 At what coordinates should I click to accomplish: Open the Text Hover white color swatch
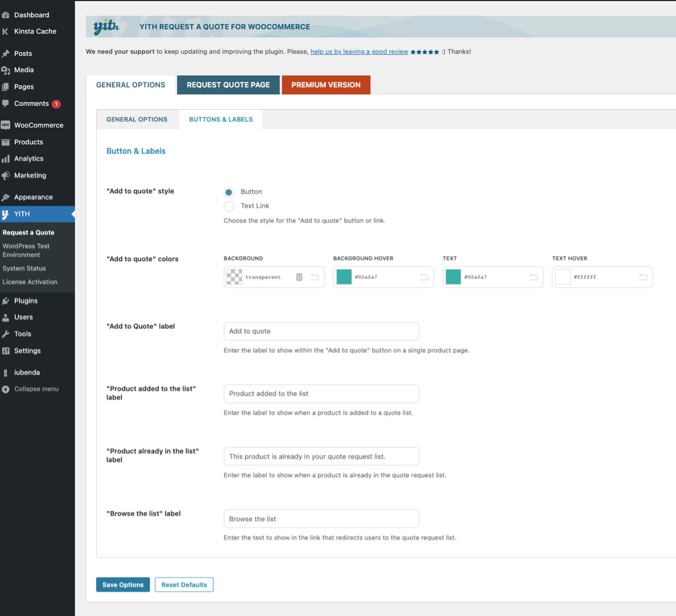point(563,277)
